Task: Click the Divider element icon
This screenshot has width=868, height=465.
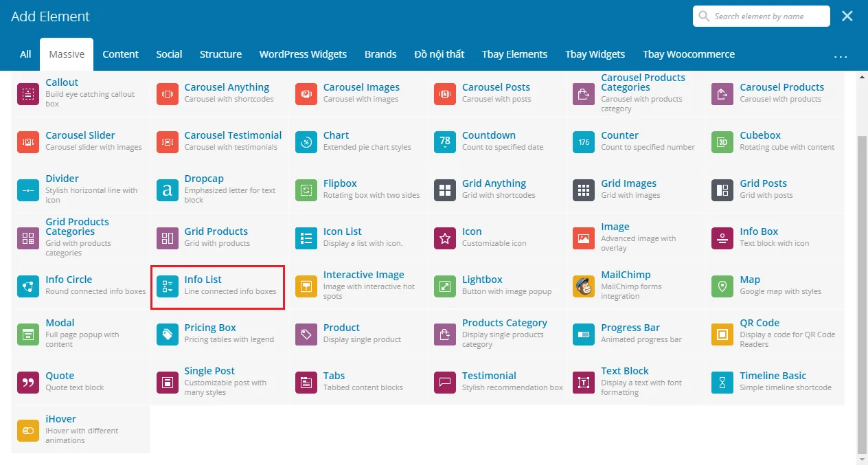Action: pyautogui.click(x=28, y=190)
